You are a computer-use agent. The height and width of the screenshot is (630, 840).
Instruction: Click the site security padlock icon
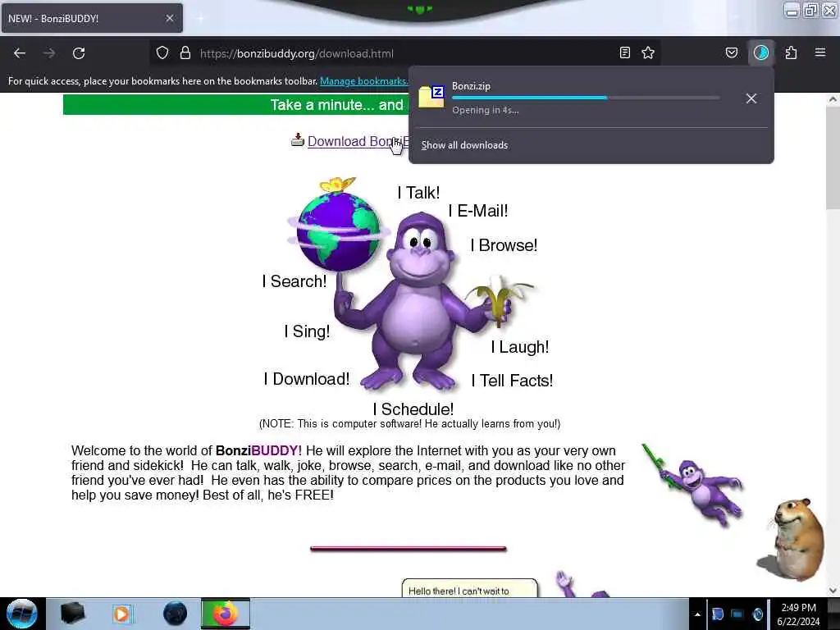pyautogui.click(x=185, y=52)
